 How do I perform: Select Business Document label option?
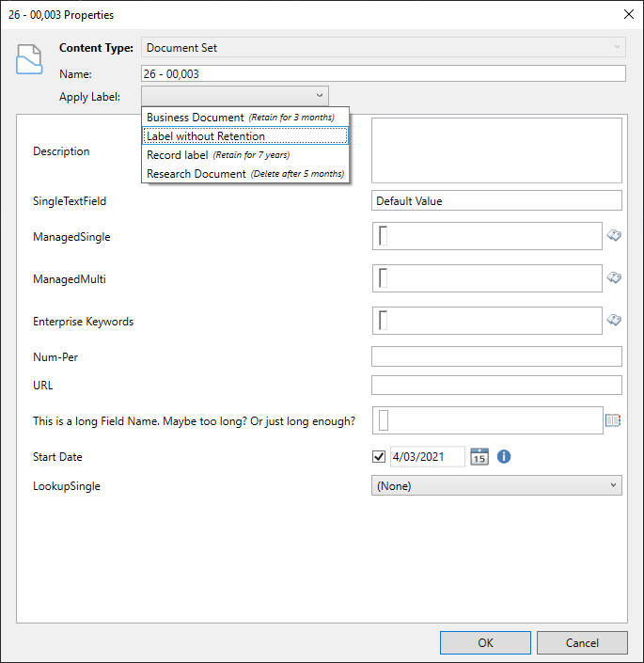click(x=245, y=118)
